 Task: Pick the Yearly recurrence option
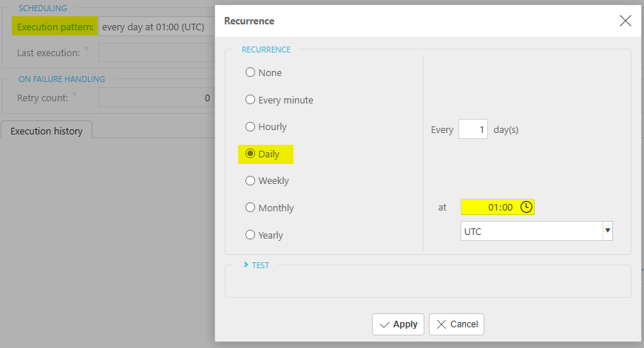[x=250, y=235]
